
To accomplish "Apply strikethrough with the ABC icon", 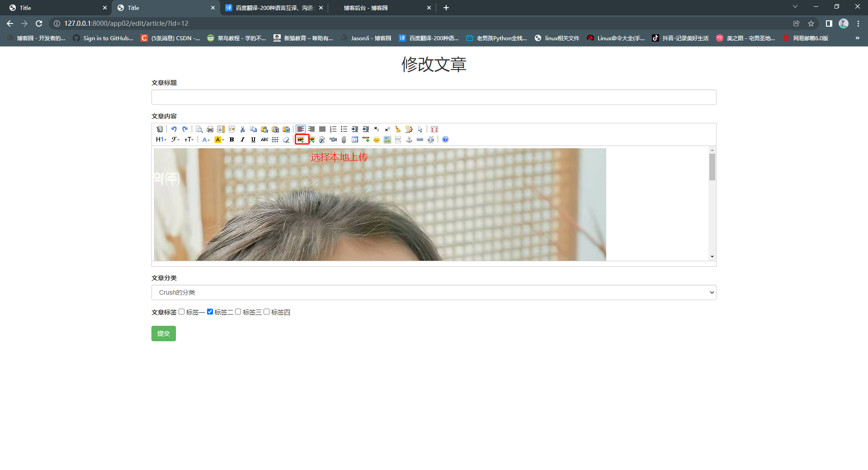I will coord(264,140).
